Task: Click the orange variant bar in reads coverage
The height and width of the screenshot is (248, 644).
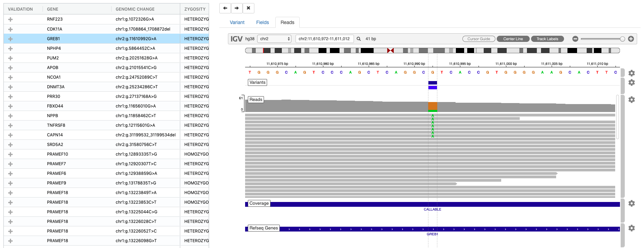Action: (433, 106)
